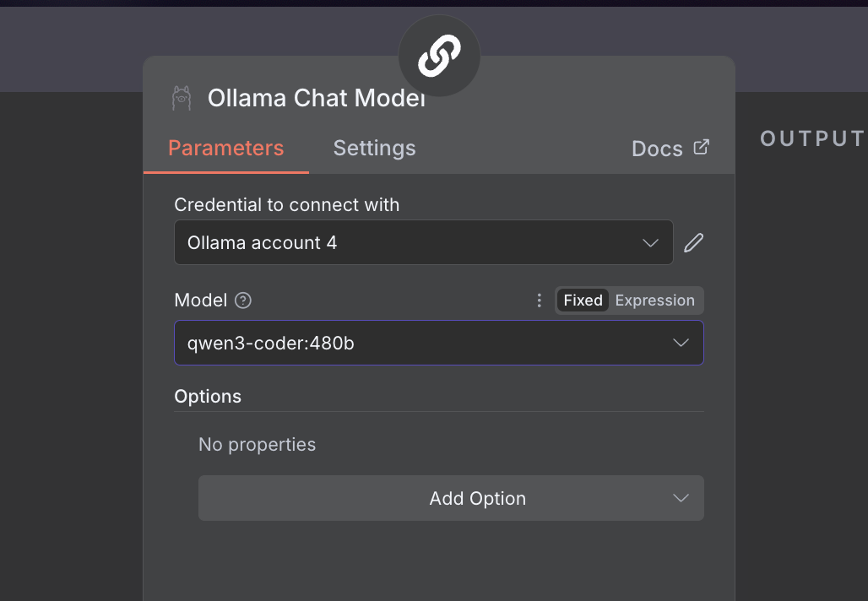Click the Ollama llama icon in the header
The width and height of the screenshot is (868, 601).
pyautogui.click(x=182, y=97)
